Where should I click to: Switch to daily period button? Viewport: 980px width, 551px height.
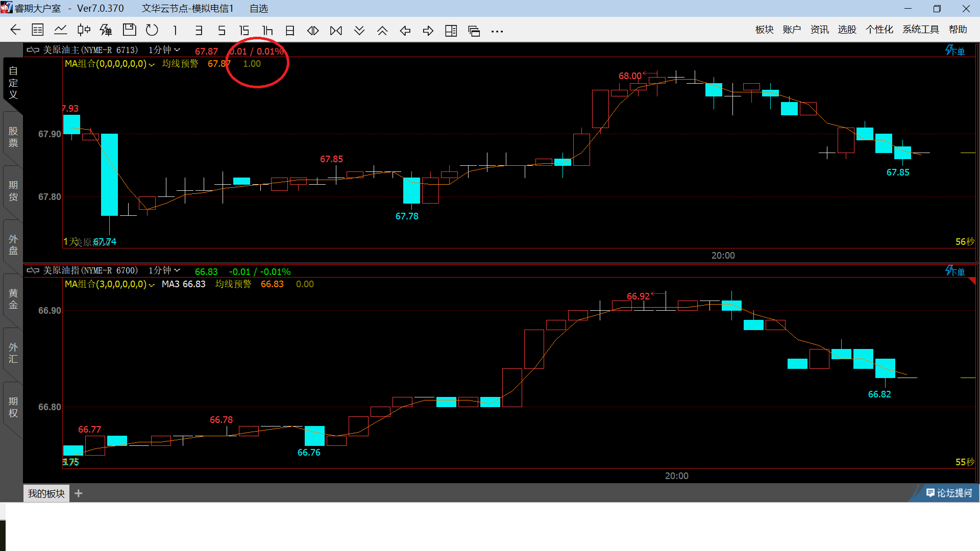(290, 31)
